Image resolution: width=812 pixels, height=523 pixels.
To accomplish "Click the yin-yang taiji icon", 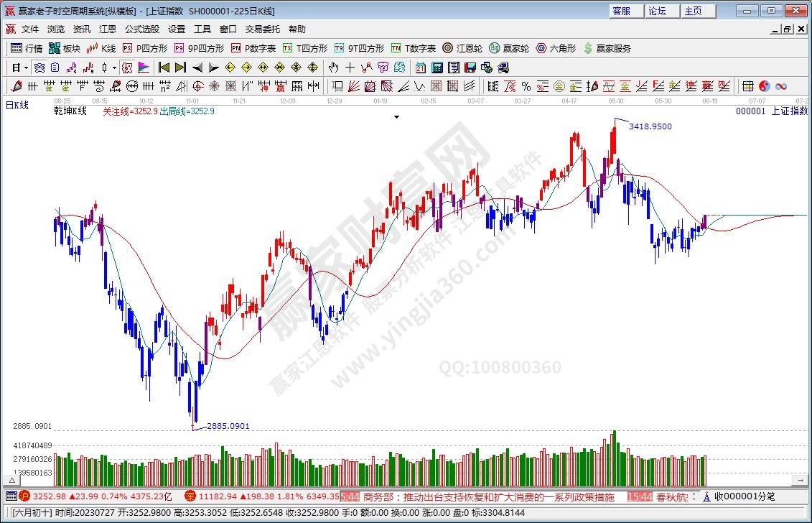I will click(764, 86).
